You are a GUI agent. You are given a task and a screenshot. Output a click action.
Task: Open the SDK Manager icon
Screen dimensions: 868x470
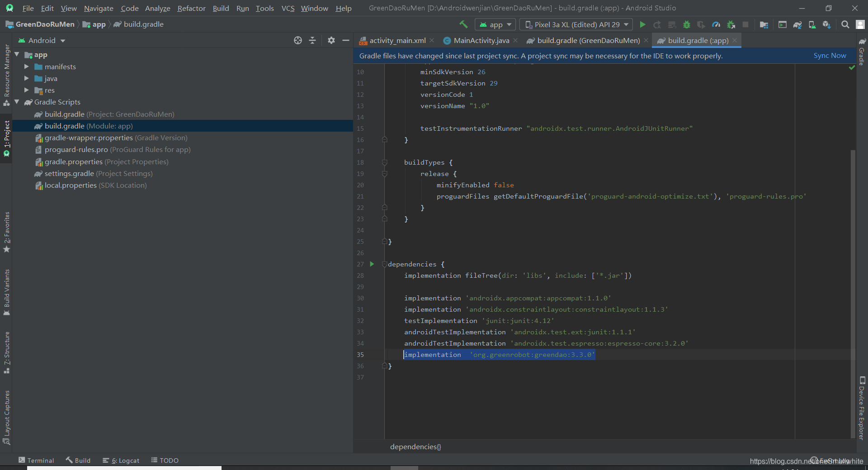tap(827, 24)
